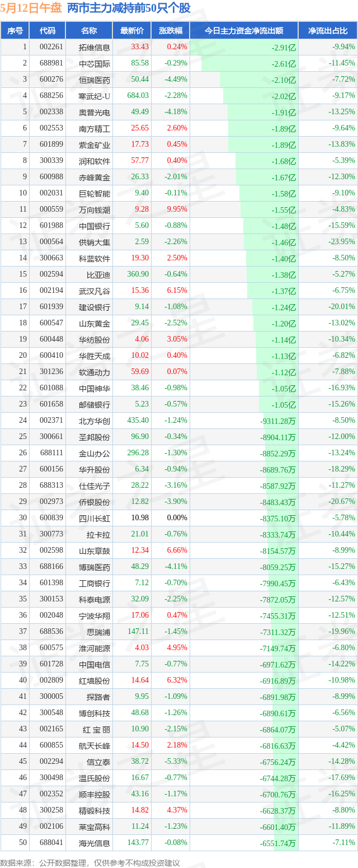Image resolution: width=358 pixels, height=868 pixels.
Task: Select stock name 华胜天成
Action: (x=95, y=356)
